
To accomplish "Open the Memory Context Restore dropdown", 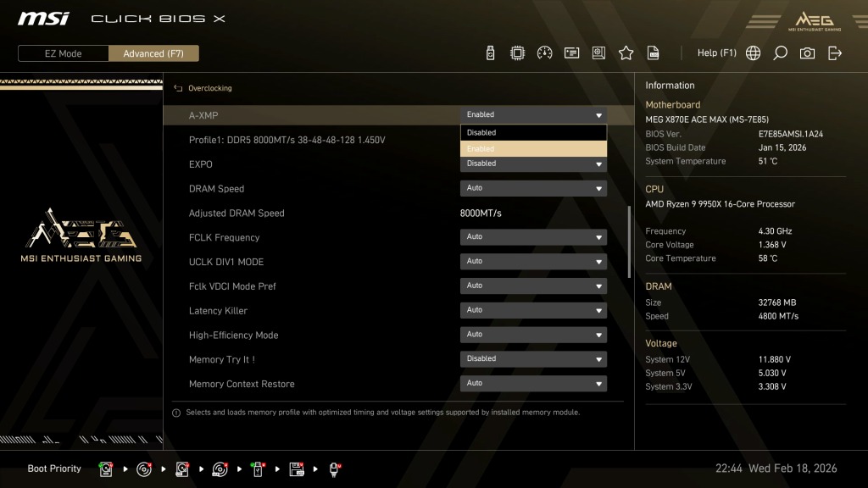I will tap(533, 383).
